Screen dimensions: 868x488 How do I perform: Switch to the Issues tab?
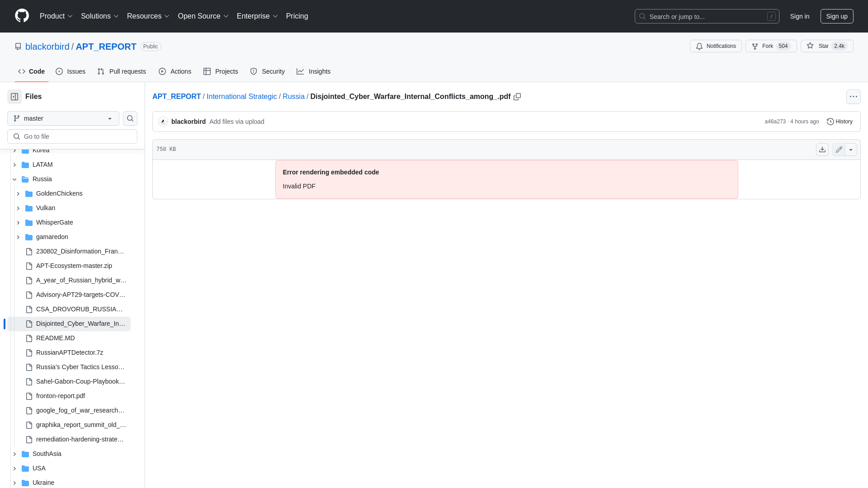click(71, 71)
